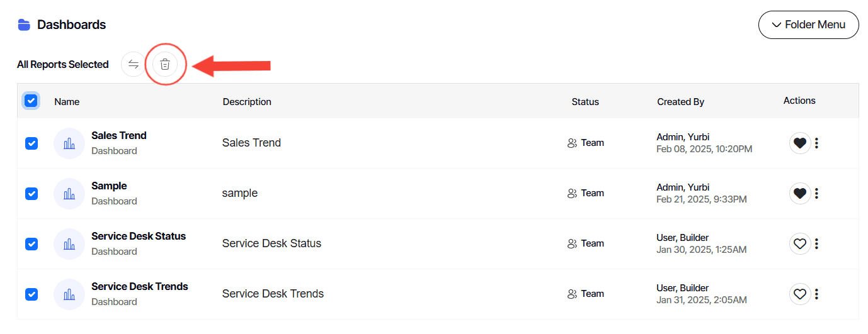Click the Service Desk Trends chart icon
868x334 pixels.
pyautogui.click(x=69, y=294)
